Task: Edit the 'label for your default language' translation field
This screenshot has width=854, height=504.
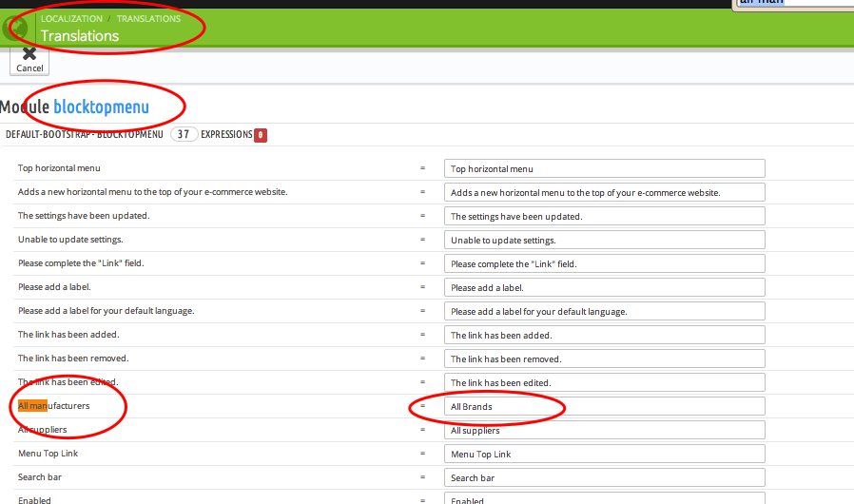Action: (605, 312)
